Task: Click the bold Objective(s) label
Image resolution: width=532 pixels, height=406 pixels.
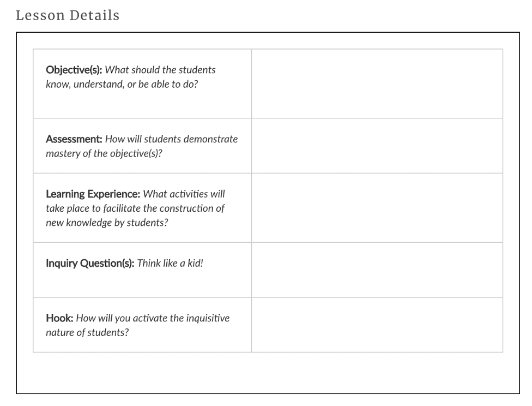Action: tap(74, 70)
